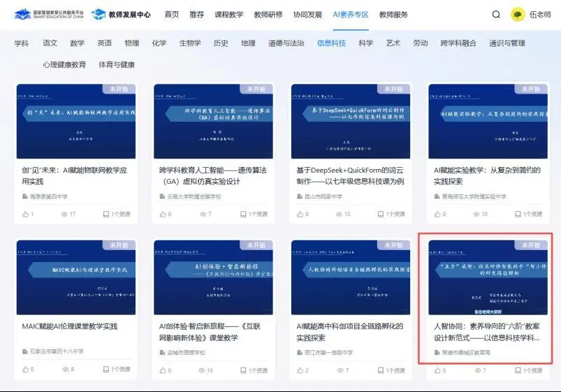Click view count eye on 青海师范大学附属实验中学 card
The image size is (561, 392).
tap(476, 214)
